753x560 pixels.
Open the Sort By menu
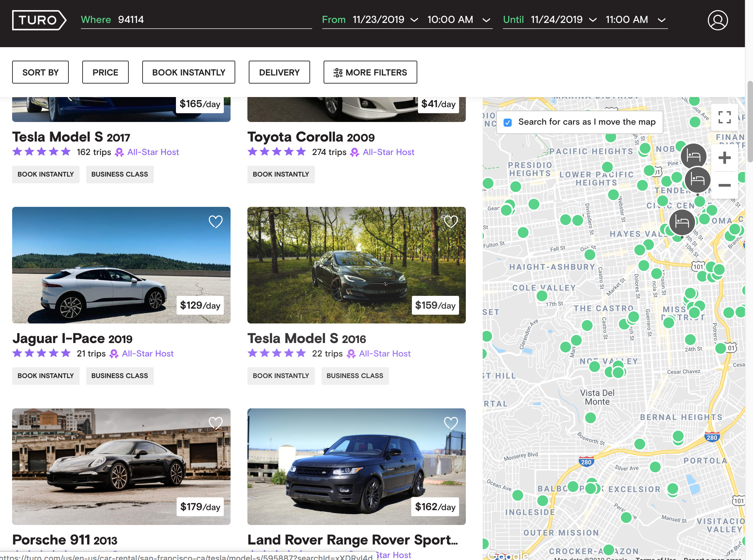(40, 72)
